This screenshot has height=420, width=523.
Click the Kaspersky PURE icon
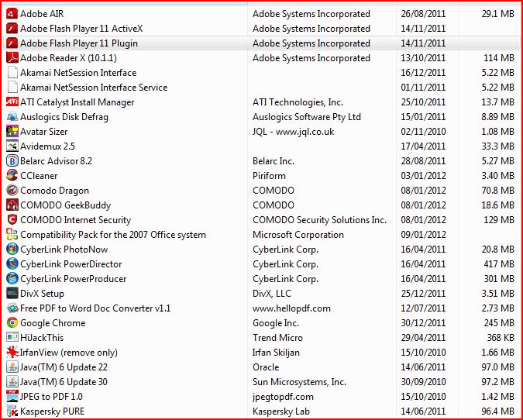(x=12, y=411)
